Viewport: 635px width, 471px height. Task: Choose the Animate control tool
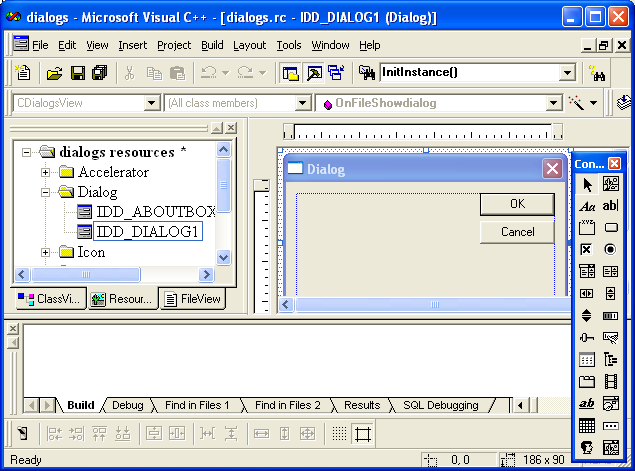tap(611, 381)
